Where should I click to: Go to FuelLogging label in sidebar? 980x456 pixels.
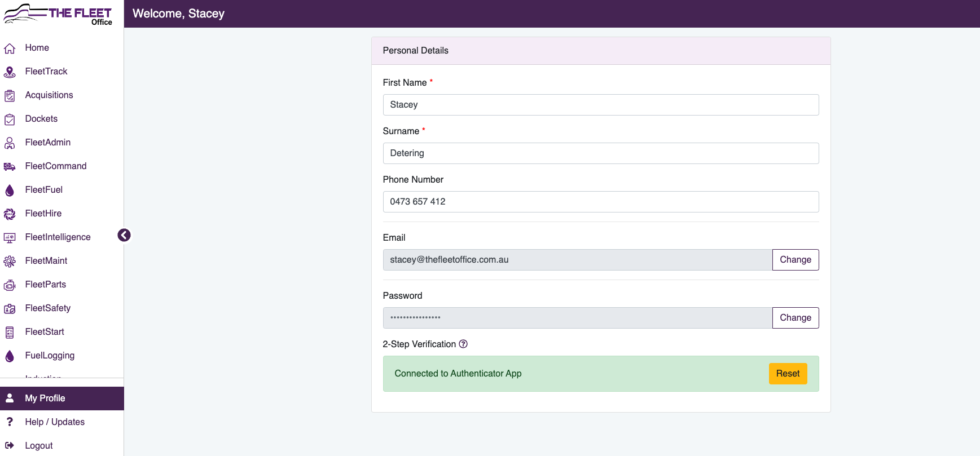tap(50, 356)
